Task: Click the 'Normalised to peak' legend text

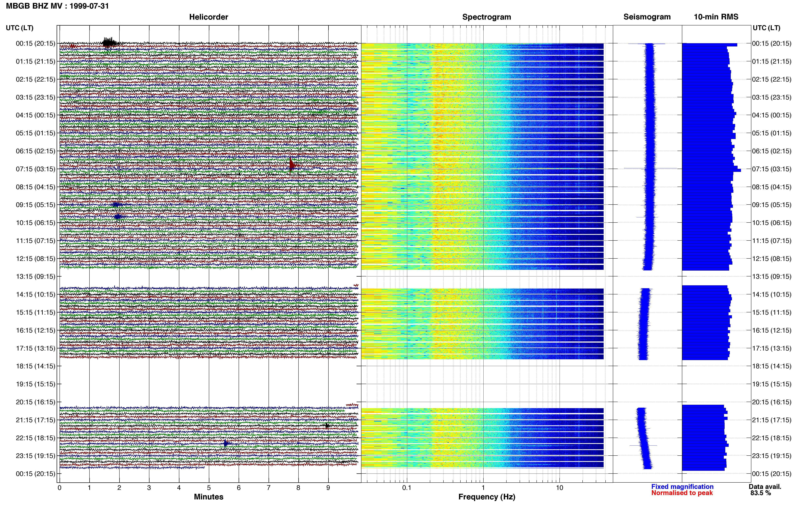Action: [x=682, y=493]
